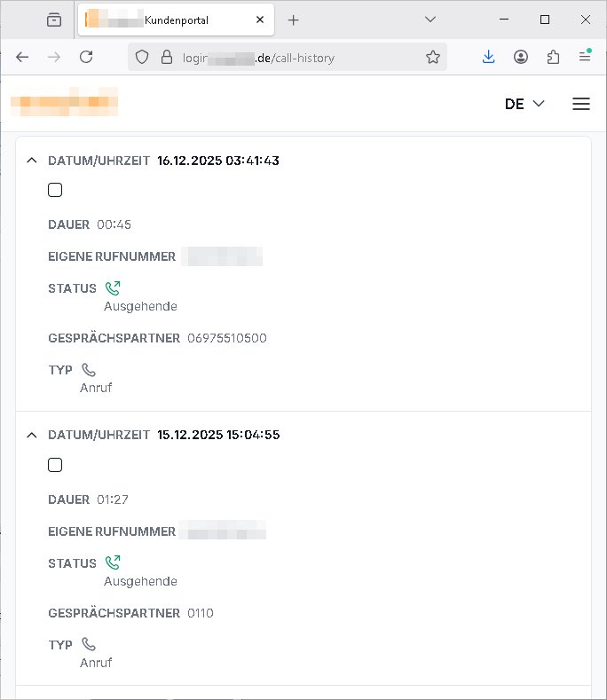
Task: Click the phone number 06975510500
Action: click(227, 338)
